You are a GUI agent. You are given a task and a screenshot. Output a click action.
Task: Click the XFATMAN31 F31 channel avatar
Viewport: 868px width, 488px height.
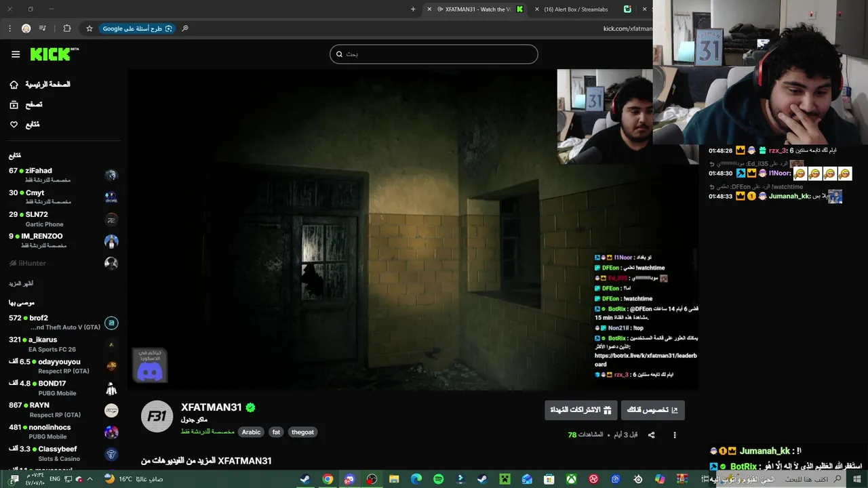tap(157, 416)
